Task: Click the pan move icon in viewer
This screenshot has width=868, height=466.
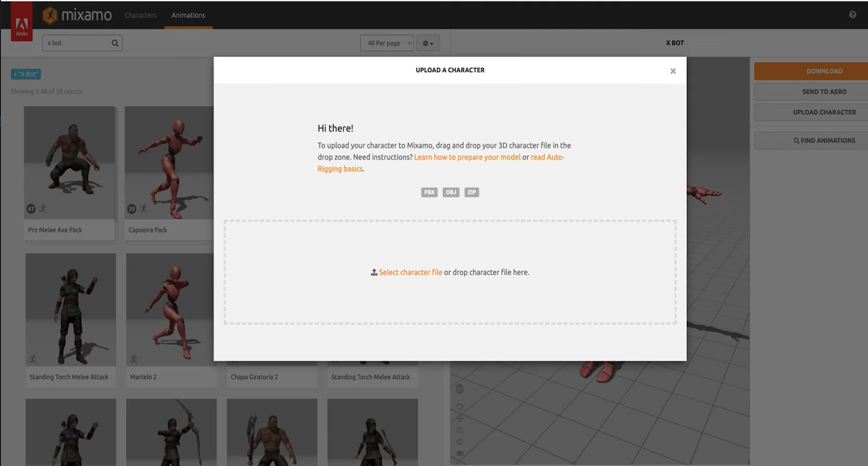Action: click(x=460, y=419)
